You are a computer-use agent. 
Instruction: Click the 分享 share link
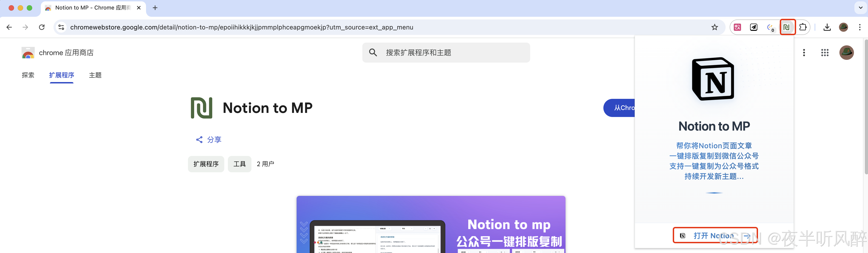pyautogui.click(x=209, y=139)
